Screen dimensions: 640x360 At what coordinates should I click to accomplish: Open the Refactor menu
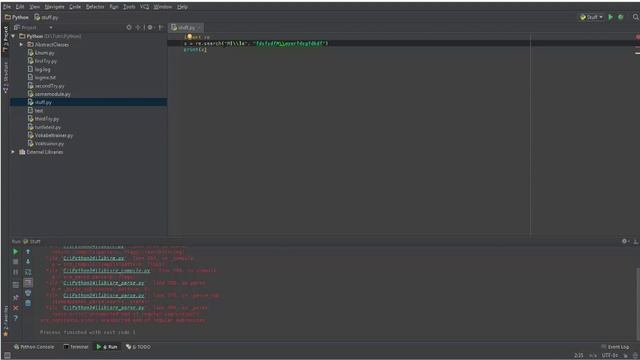pyautogui.click(x=95, y=7)
